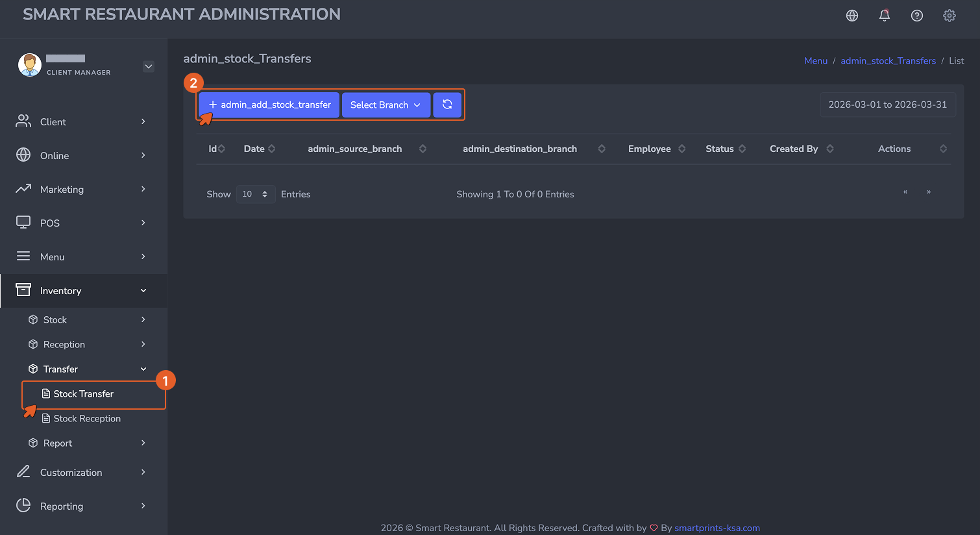
Task: Click the 'Showing 1 To 0 Of 0 Entries' text
Action: click(x=515, y=194)
